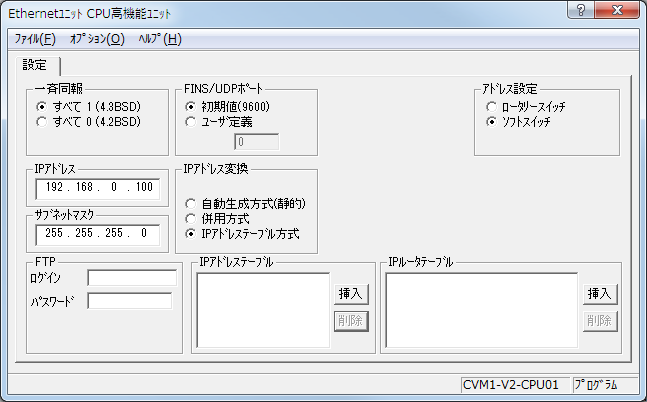
Task: Open the ファイル(F) menu
Action: point(35,39)
